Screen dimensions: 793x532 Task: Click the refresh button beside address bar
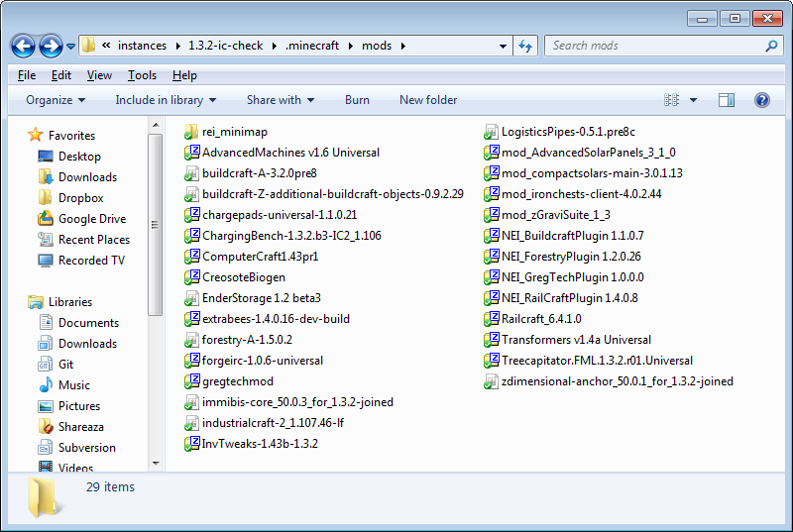tap(526, 46)
